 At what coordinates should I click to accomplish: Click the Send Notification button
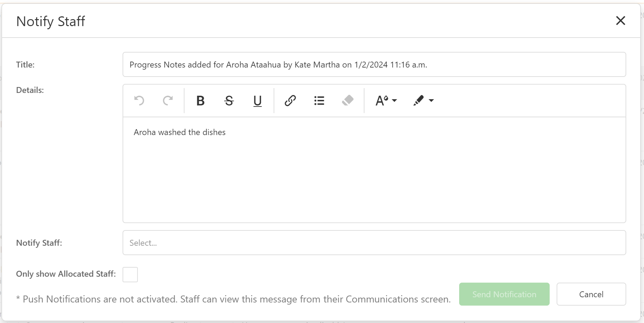click(504, 294)
